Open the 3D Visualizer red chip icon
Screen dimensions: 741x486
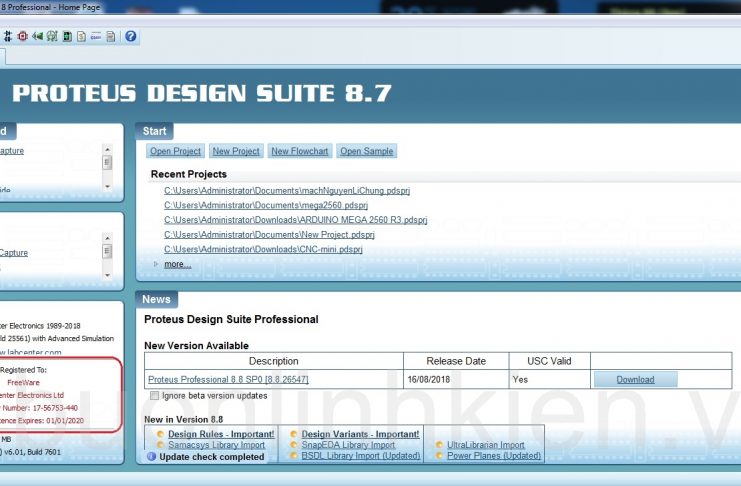(x=22, y=36)
